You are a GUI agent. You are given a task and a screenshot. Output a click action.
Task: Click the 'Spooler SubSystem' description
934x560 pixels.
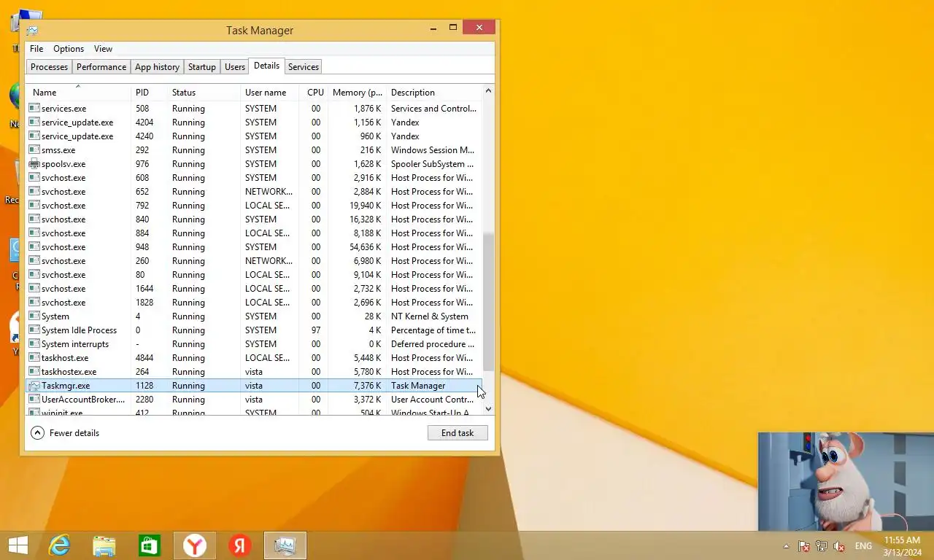coord(433,164)
